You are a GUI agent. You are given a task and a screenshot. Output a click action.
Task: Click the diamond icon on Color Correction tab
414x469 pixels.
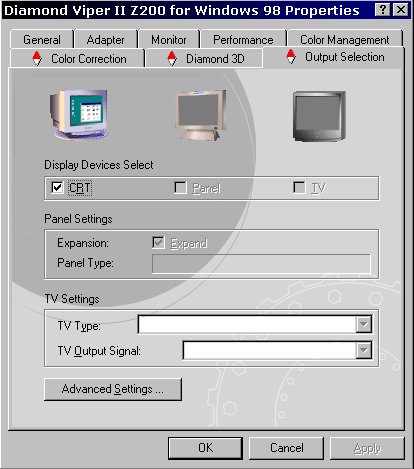pyautogui.click(x=37, y=58)
